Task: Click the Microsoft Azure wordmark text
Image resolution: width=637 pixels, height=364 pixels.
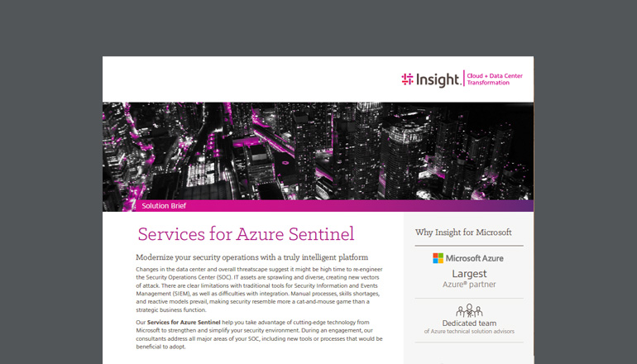Action: click(475, 258)
